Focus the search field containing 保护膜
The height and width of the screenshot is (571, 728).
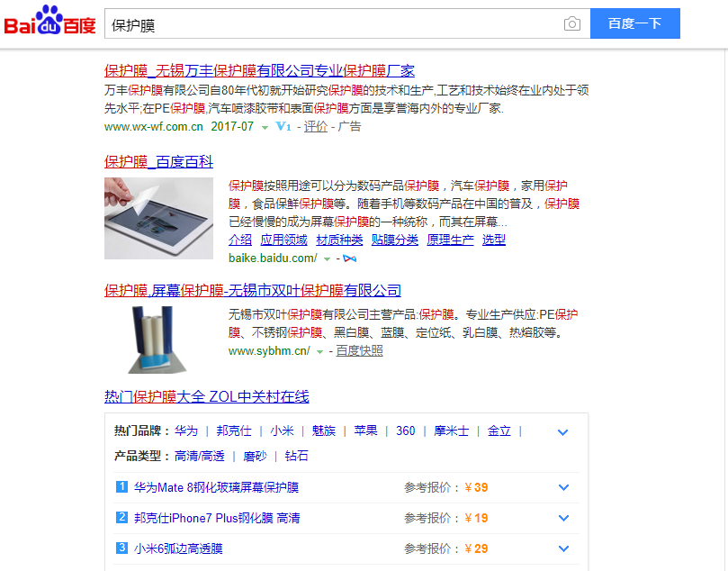pyautogui.click(x=333, y=24)
